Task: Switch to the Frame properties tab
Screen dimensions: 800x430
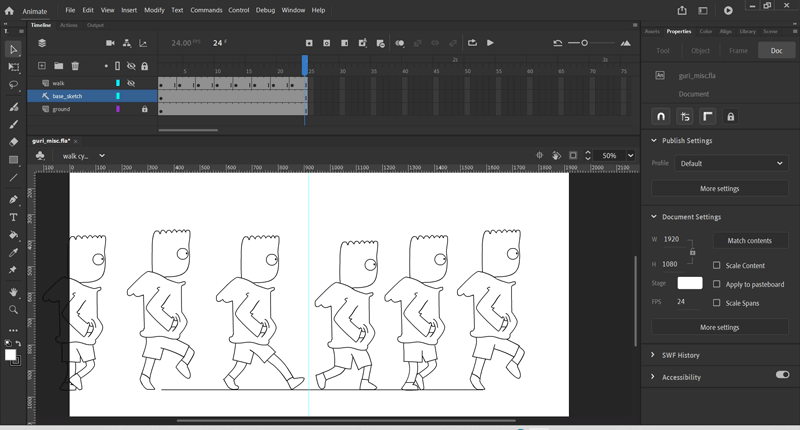Action: 738,50
